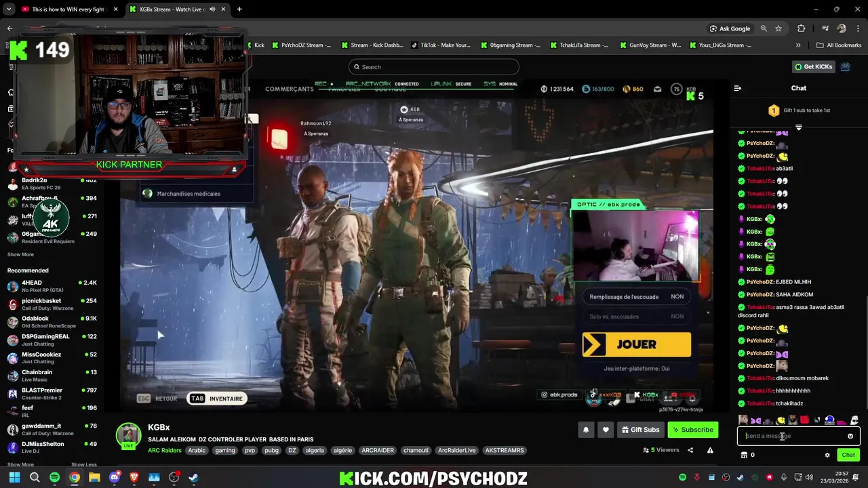The height and width of the screenshot is (488, 868).
Task: Open the BLASTPremier recommended channel
Action: [52, 394]
